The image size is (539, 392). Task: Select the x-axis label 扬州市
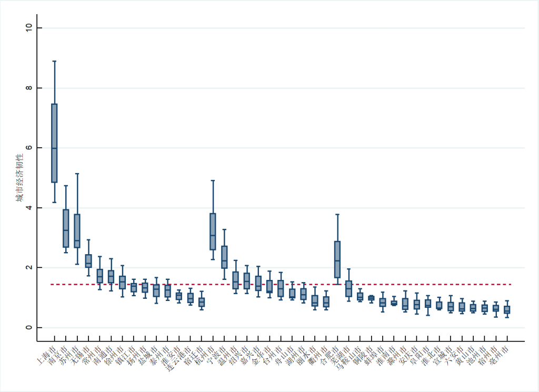click(x=137, y=356)
